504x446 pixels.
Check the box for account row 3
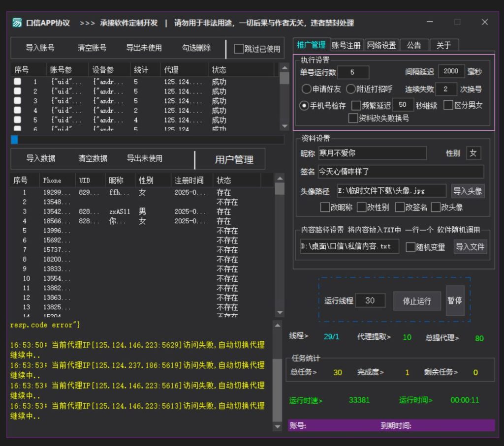(17, 101)
